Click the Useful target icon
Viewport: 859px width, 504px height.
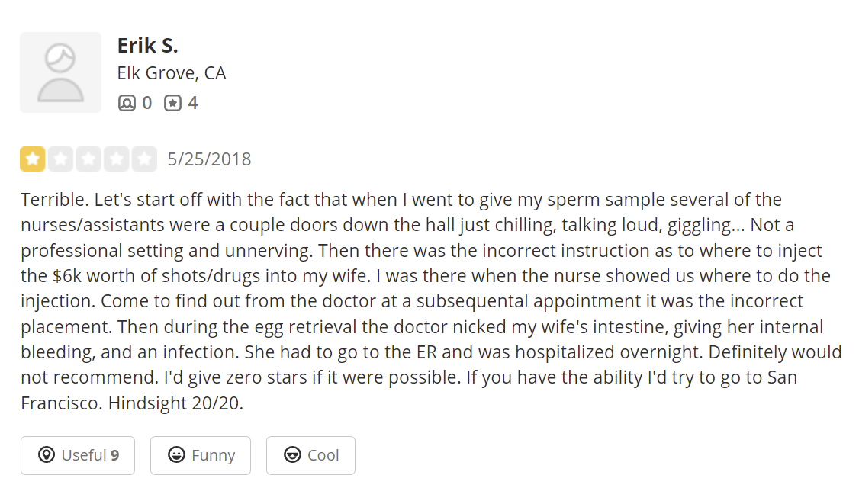(47, 455)
